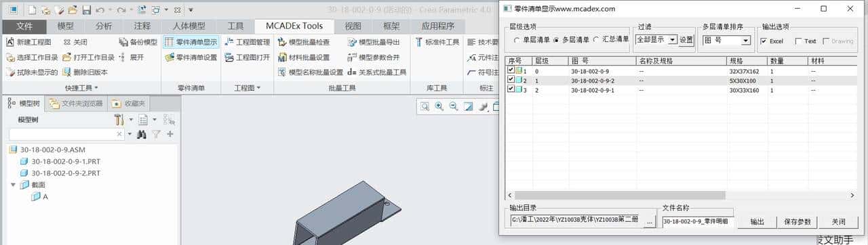This screenshot has height=245, width=868.
Task: Click the Undo arrow icon
Action: coord(100,10)
